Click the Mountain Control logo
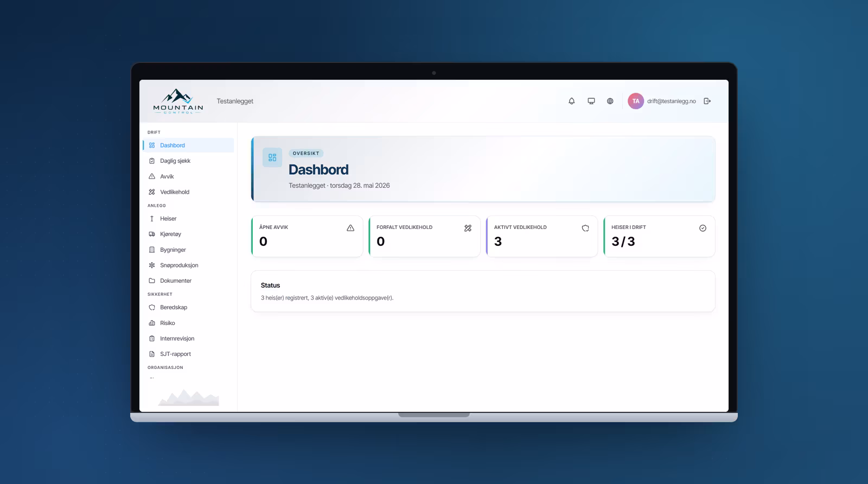 [178, 101]
